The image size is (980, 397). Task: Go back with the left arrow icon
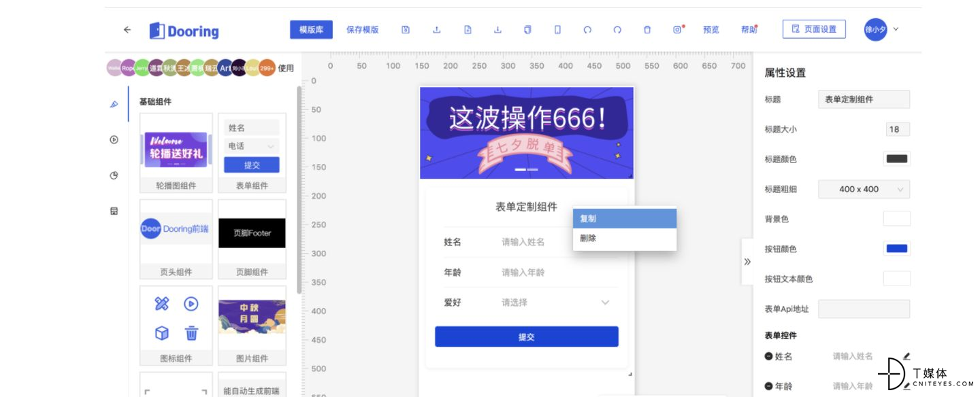tap(127, 30)
